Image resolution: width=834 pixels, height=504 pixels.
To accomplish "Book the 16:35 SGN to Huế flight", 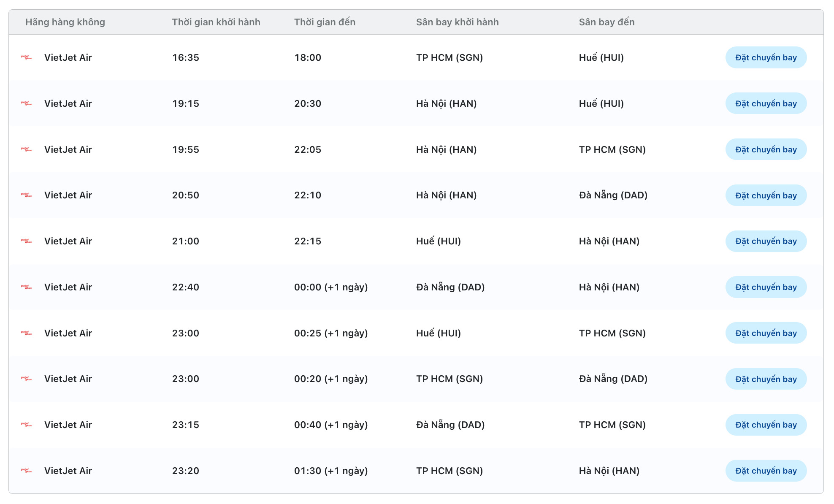I will click(x=766, y=57).
